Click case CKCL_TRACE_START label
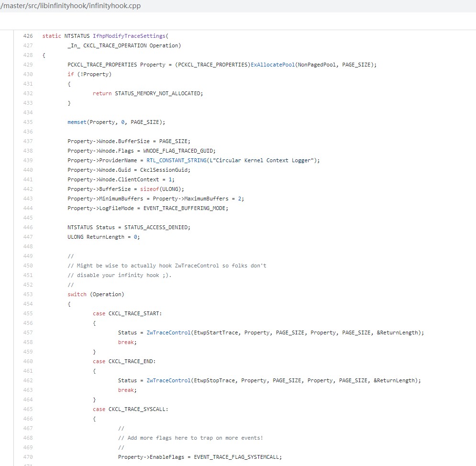Image resolution: width=476 pixels, height=466 pixels. [x=127, y=313]
